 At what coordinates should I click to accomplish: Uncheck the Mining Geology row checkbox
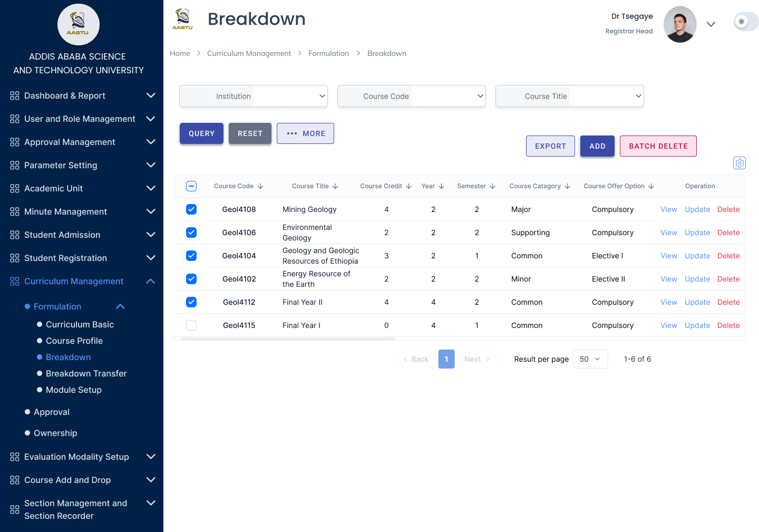coord(191,209)
